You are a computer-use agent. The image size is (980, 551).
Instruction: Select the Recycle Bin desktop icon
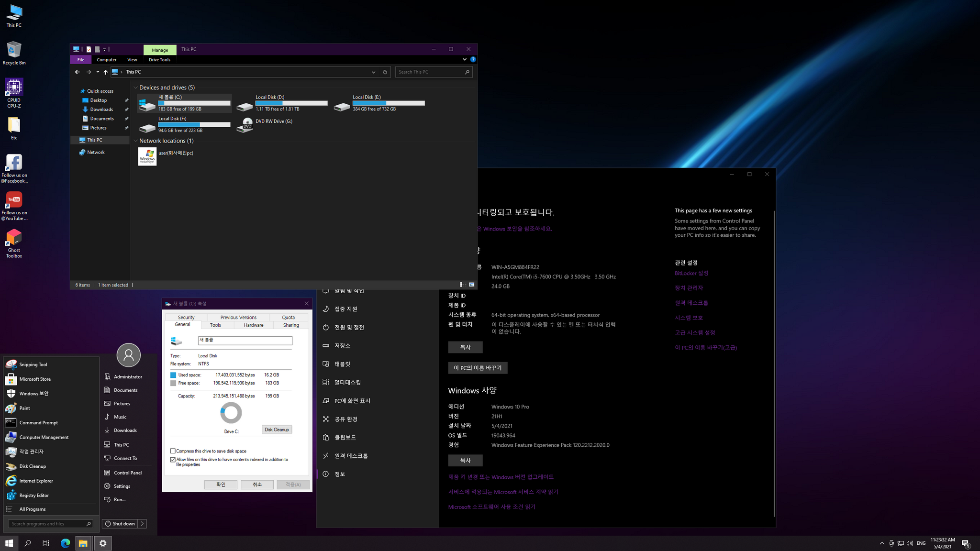click(x=14, y=53)
